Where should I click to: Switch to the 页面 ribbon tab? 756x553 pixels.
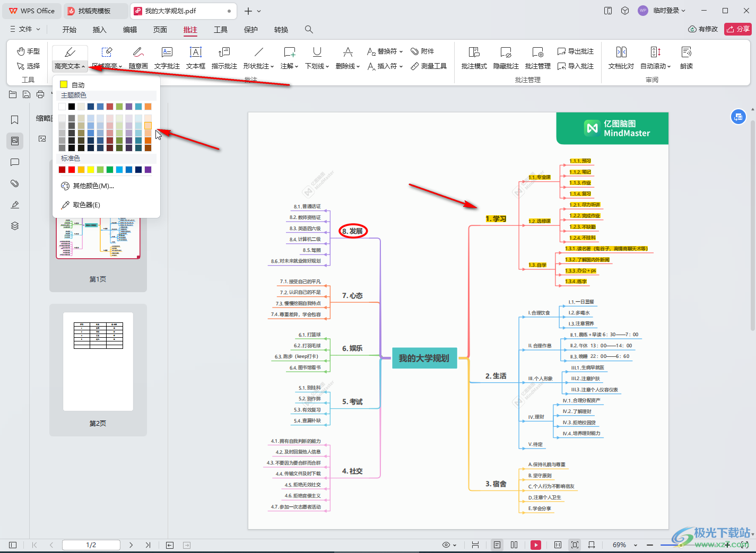pos(160,30)
